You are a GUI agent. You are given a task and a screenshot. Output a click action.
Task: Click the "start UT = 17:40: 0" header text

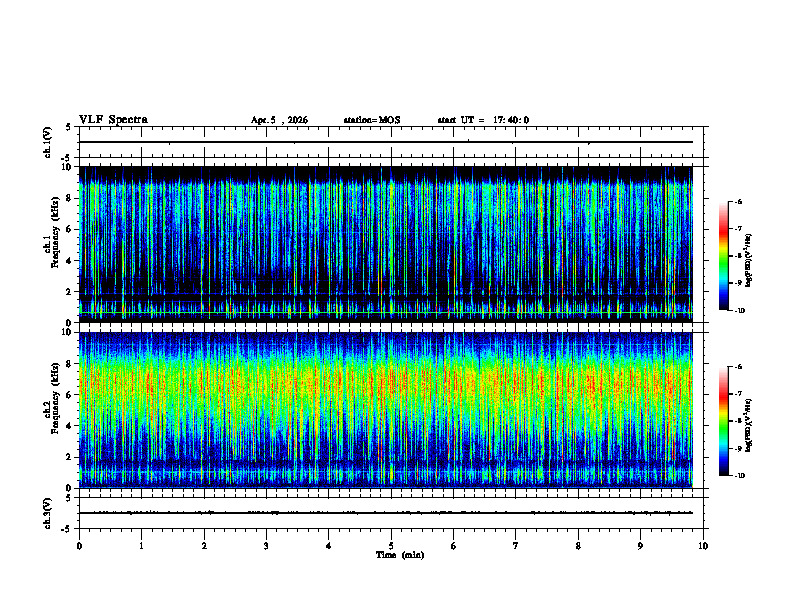[x=483, y=120]
